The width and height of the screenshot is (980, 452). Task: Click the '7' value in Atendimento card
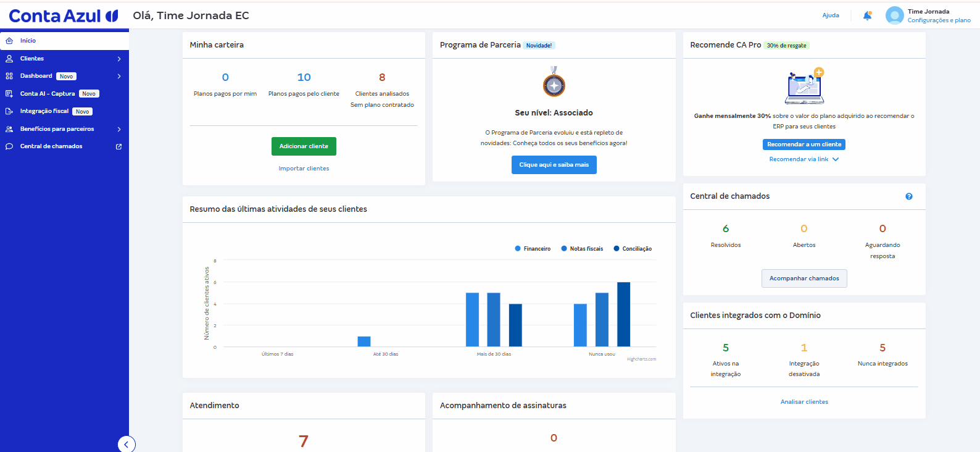[x=304, y=441]
